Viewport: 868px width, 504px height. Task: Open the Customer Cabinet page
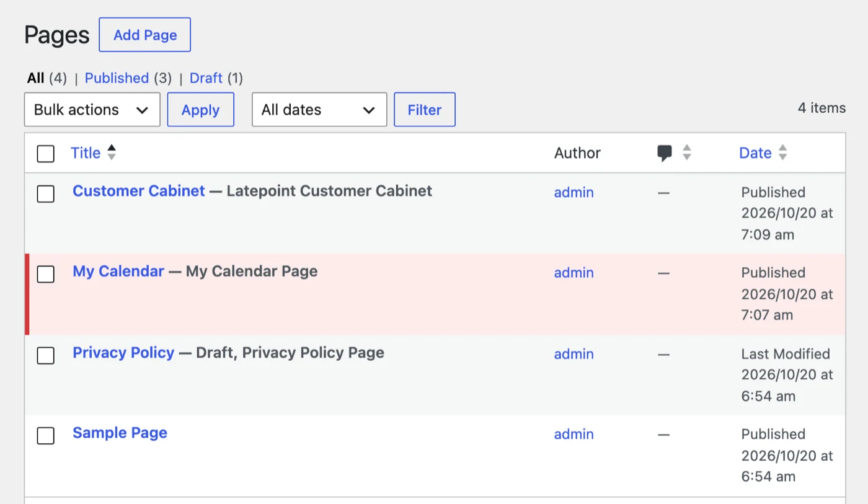[139, 191]
